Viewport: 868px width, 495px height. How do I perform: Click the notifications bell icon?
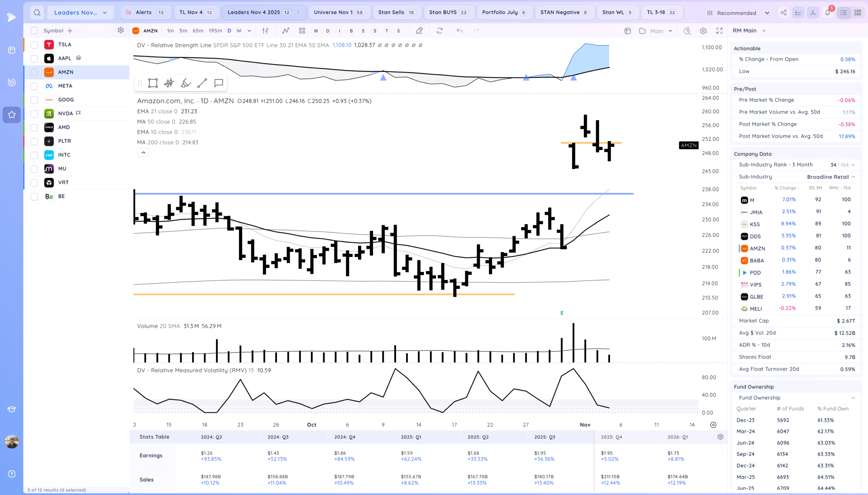[x=828, y=13]
